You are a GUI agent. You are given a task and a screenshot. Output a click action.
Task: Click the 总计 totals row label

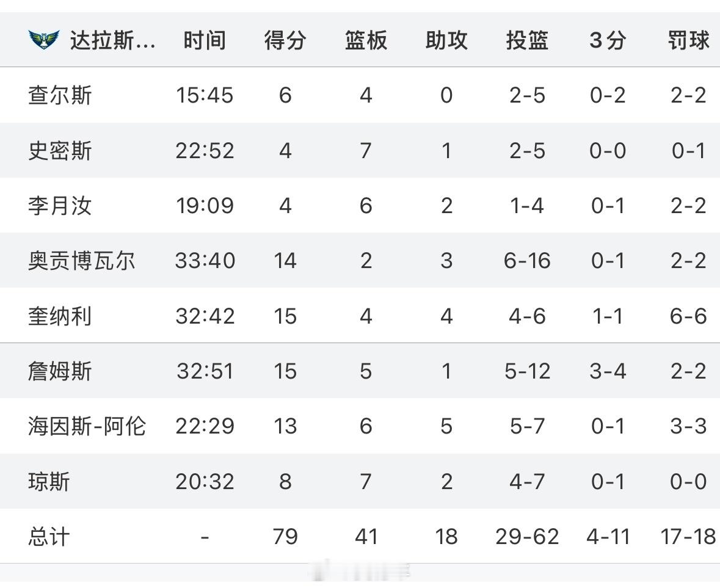(x=49, y=537)
